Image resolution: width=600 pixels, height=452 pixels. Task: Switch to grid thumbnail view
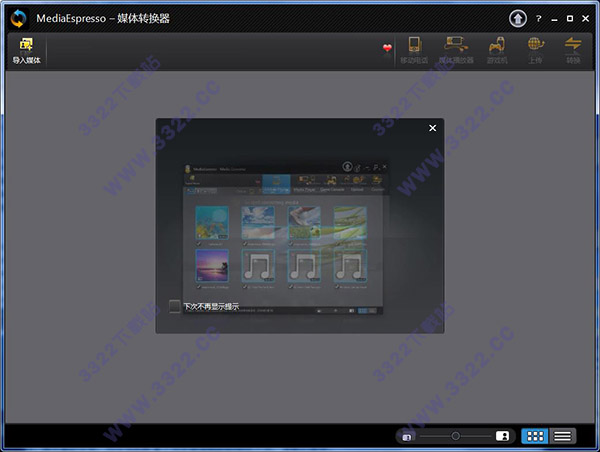(x=535, y=436)
